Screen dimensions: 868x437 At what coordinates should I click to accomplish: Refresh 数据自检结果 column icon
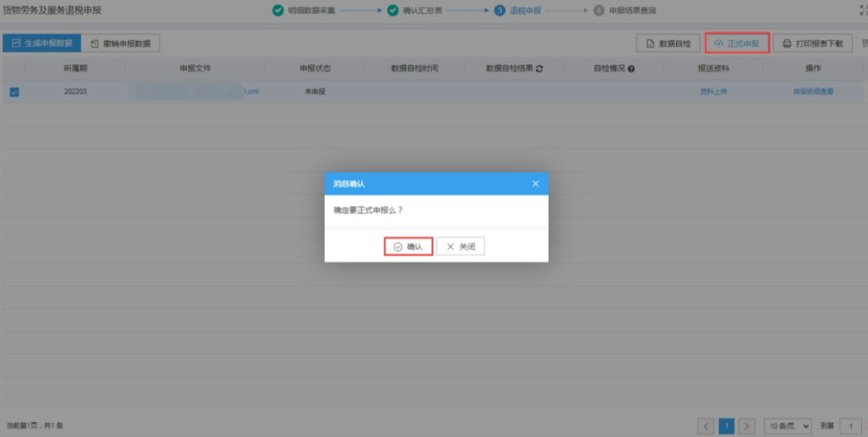539,68
